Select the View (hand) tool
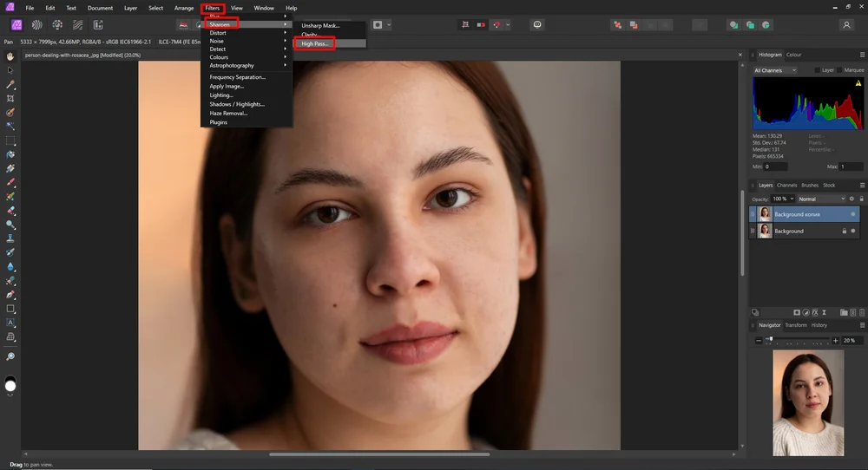Screen dimensions: 868x470 click(x=10, y=56)
